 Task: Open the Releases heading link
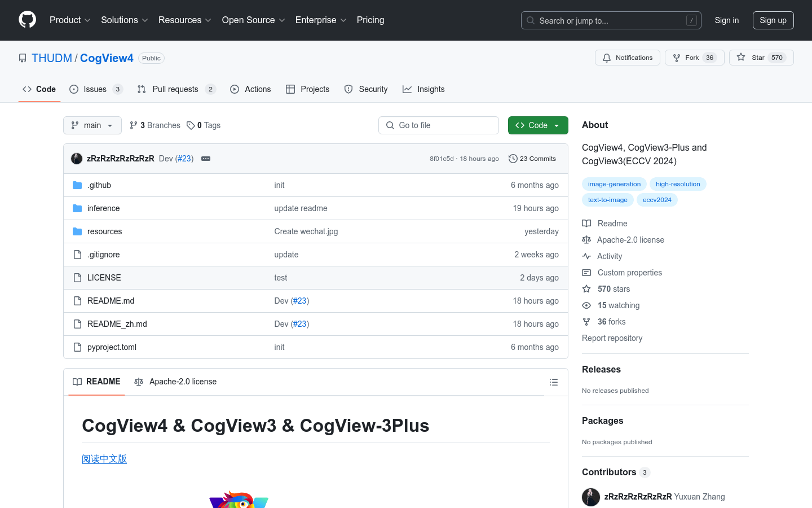coord(601,369)
